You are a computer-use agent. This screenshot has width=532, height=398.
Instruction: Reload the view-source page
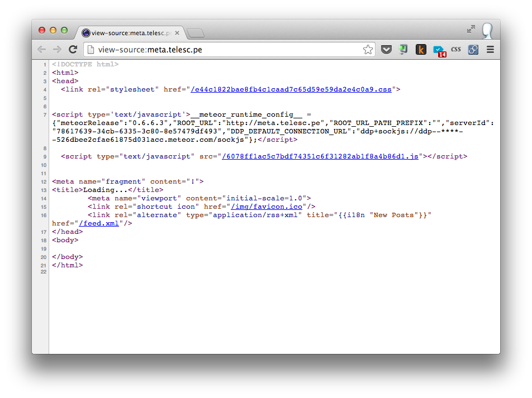pyautogui.click(x=73, y=50)
